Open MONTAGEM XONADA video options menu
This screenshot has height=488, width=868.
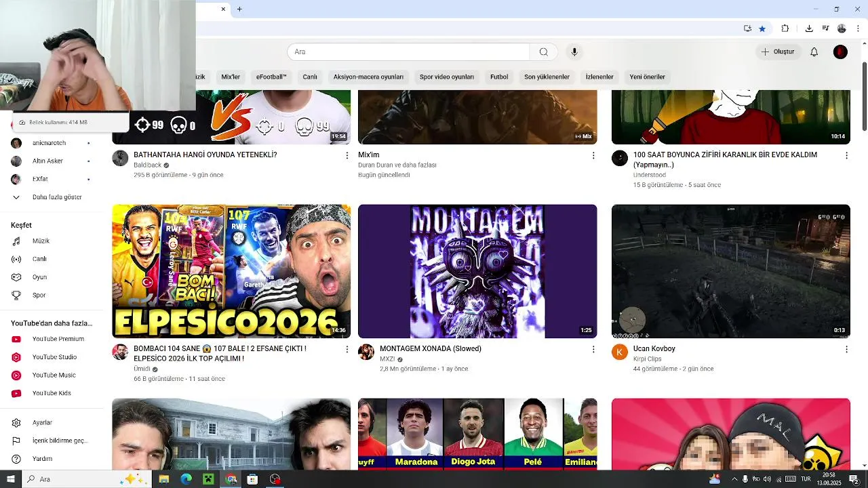pyautogui.click(x=593, y=349)
